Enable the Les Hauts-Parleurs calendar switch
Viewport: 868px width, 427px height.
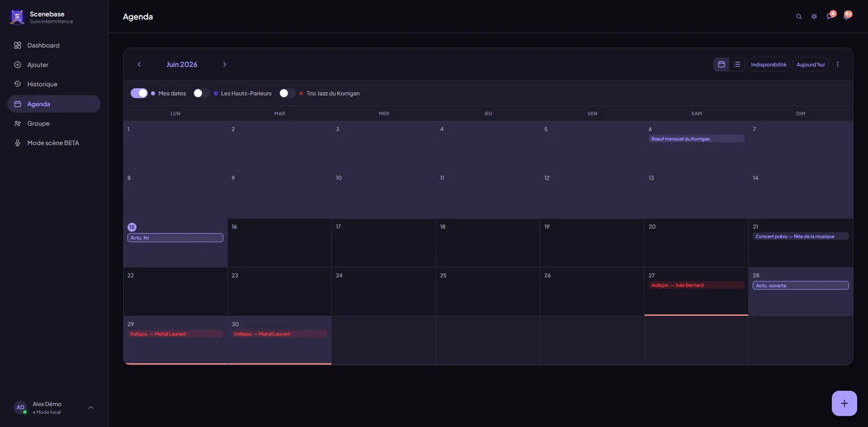tap(202, 93)
